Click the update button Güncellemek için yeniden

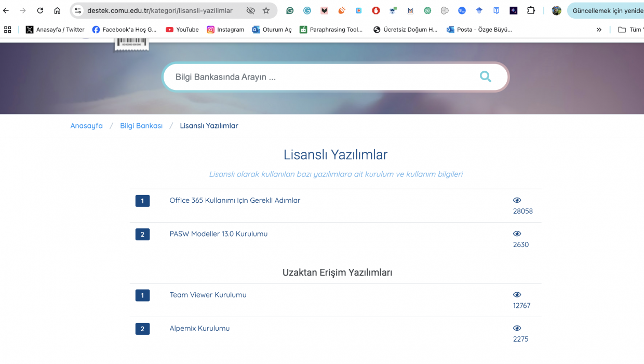click(606, 10)
